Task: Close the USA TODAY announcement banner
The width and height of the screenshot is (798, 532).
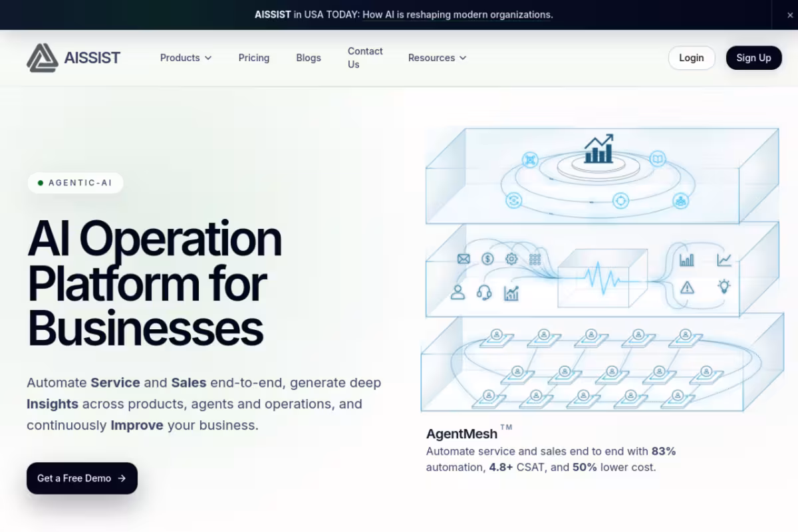Action: pos(790,15)
